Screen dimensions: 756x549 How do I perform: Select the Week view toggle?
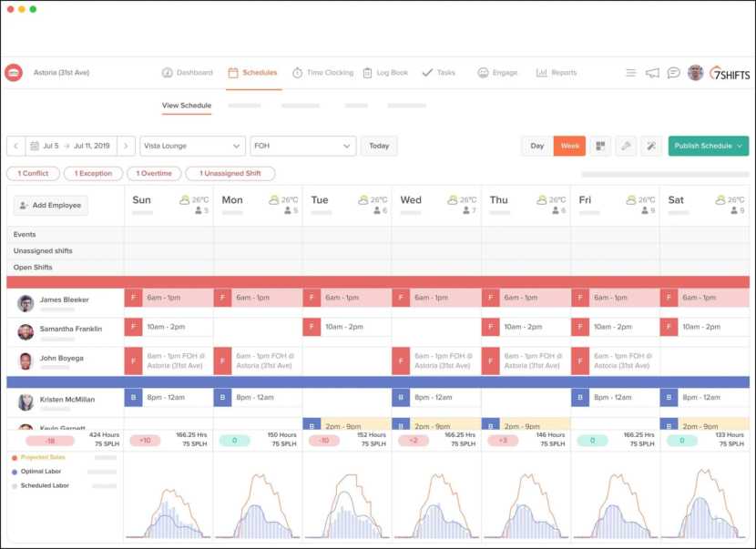click(x=569, y=146)
